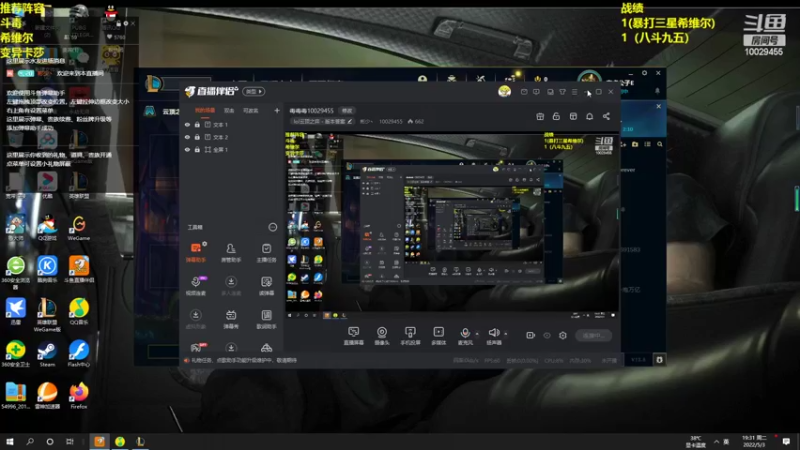
Task: Toggle visibility eye for 全屏 1 source
Action: pyautogui.click(x=187, y=149)
